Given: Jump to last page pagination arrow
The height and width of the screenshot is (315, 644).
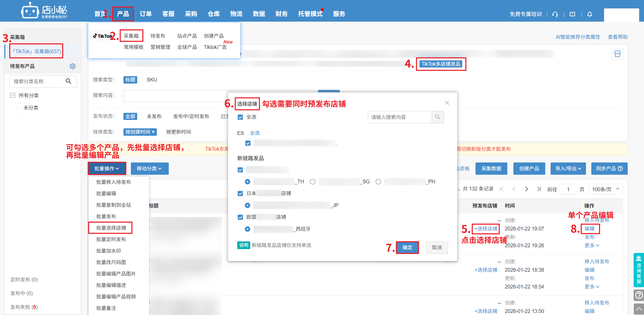Looking at the screenshot, I should pyautogui.click(x=539, y=189).
